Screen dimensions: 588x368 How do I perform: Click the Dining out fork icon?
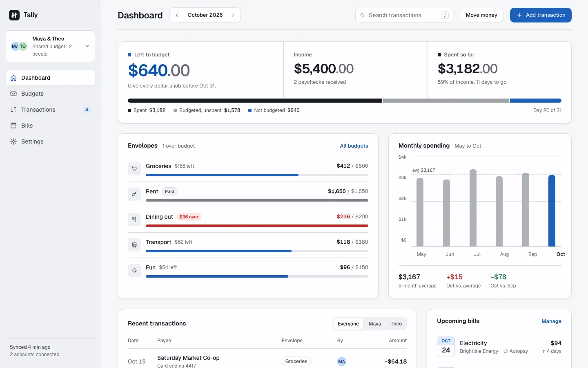pyautogui.click(x=134, y=220)
